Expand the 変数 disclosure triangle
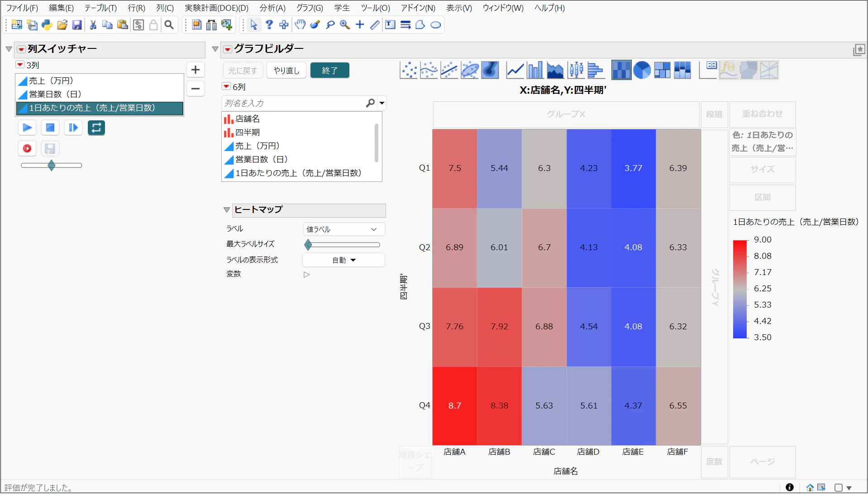Viewport: 868px width, 494px height. 307,275
